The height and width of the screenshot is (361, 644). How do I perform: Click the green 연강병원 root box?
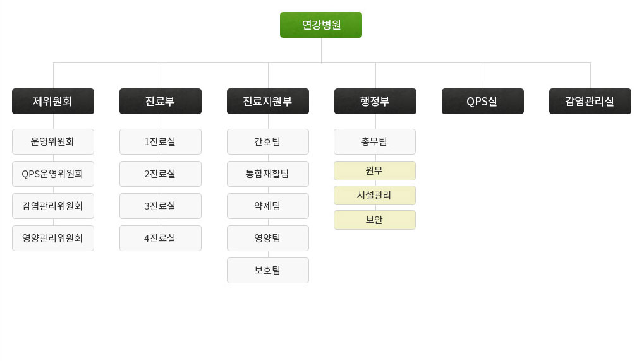coord(321,25)
